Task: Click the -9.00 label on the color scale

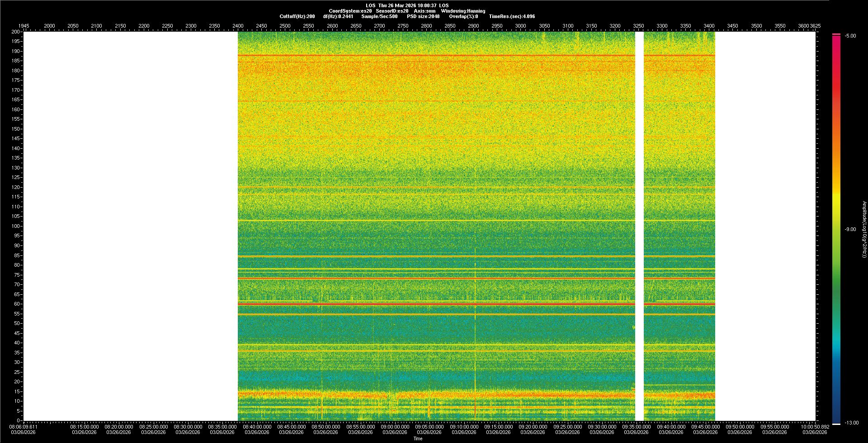Action: [850, 229]
